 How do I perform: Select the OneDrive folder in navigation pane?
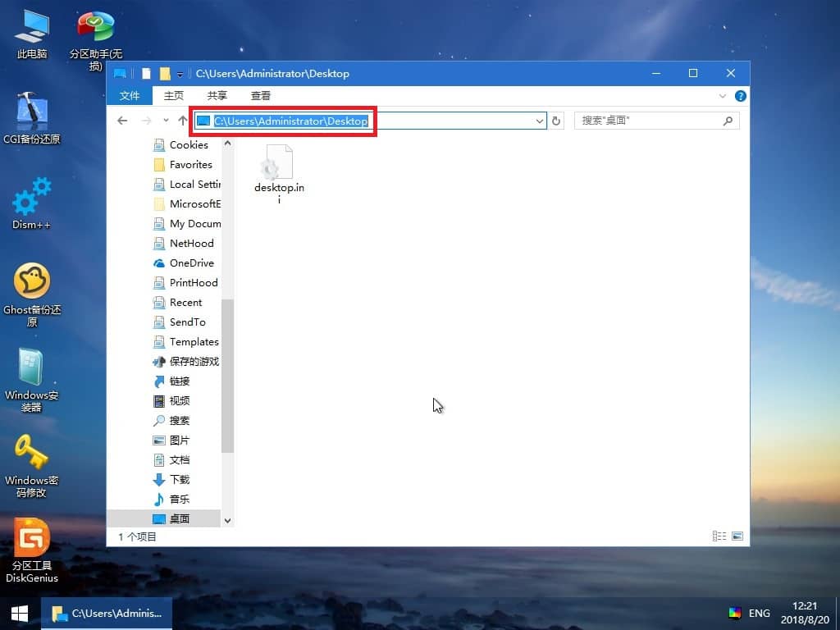pyautogui.click(x=191, y=263)
